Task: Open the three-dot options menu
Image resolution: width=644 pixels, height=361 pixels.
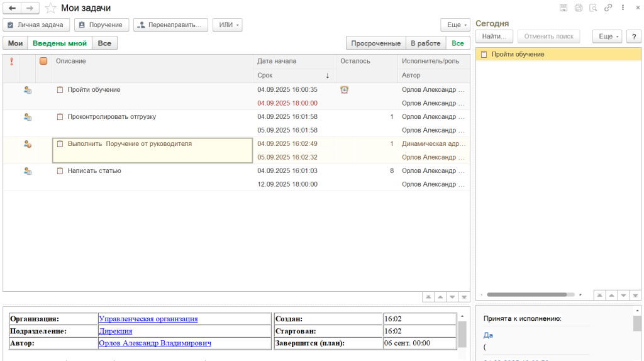Action: (623, 8)
